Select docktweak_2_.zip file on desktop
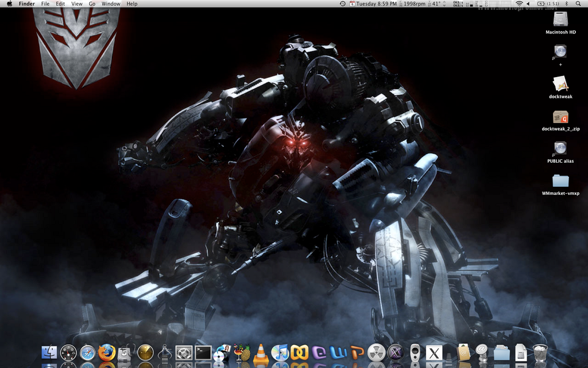The height and width of the screenshot is (368, 588). [x=560, y=120]
